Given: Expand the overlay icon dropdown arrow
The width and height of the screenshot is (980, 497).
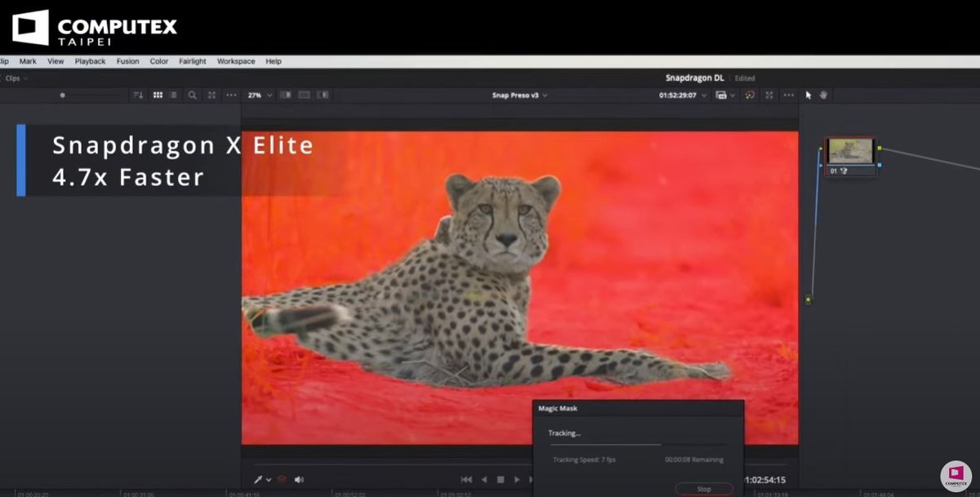Looking at the screenshot, I should 733,95.
